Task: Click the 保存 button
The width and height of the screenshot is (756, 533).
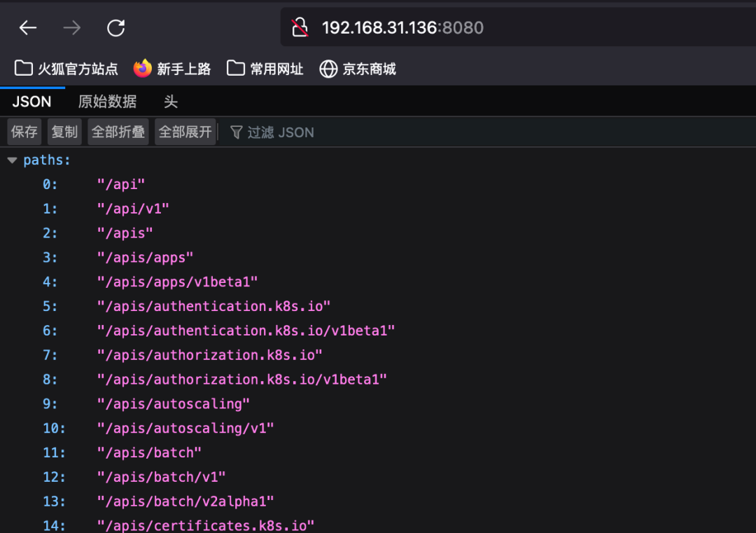Action: pyautogui.click(x=24, y=132)
